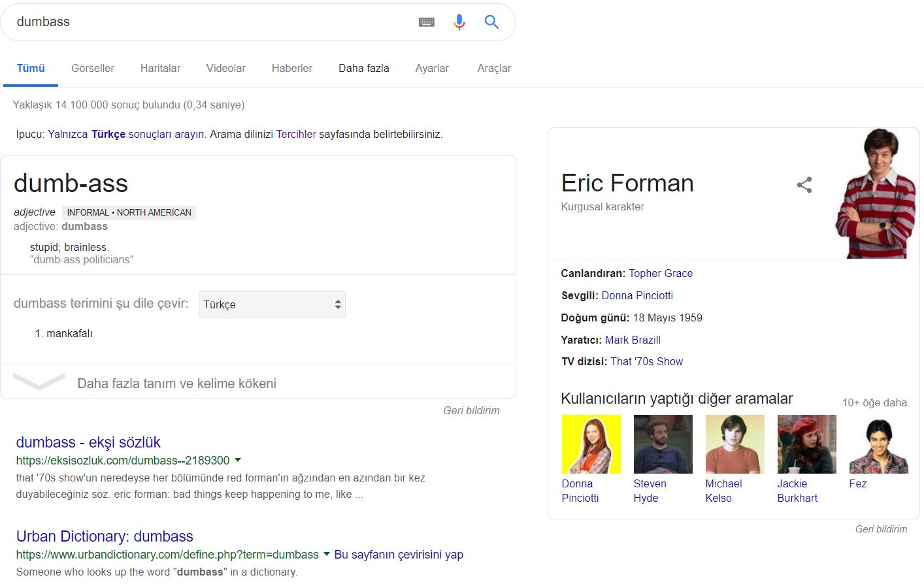Click the search magnifier icon
Viewport: 924px width, 586px height.
490,22
